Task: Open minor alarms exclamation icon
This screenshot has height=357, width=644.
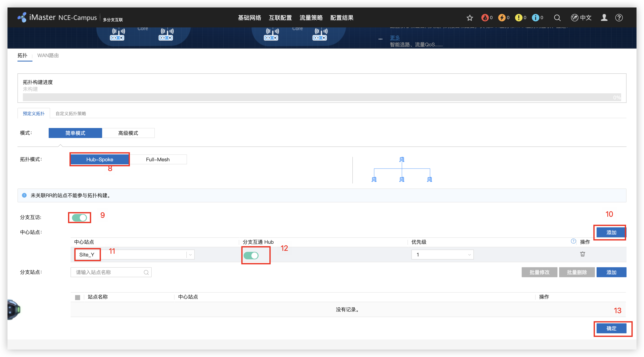Action: [x=519, y=18]
